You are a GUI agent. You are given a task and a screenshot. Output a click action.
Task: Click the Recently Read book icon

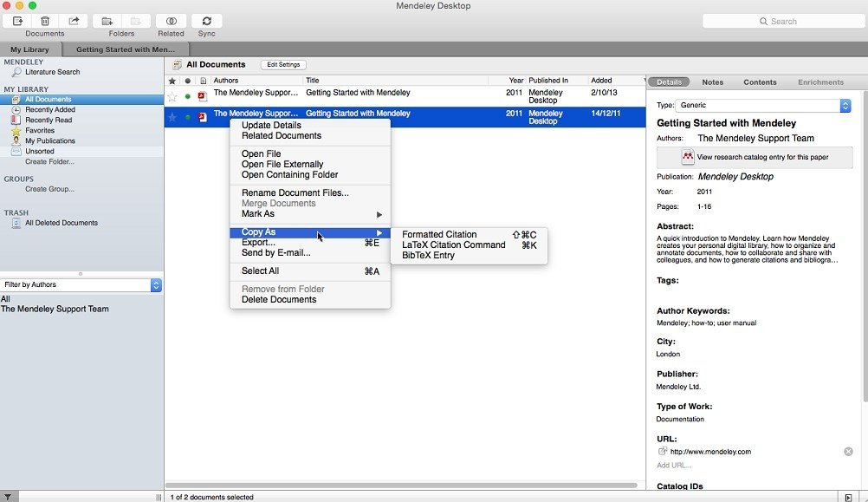coord(16,120)
